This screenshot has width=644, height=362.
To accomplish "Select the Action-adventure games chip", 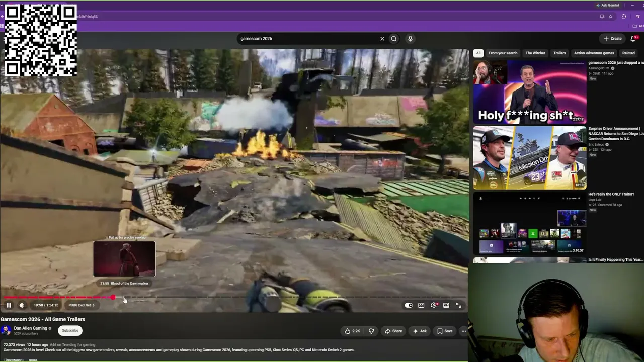I will coord(594,53).
